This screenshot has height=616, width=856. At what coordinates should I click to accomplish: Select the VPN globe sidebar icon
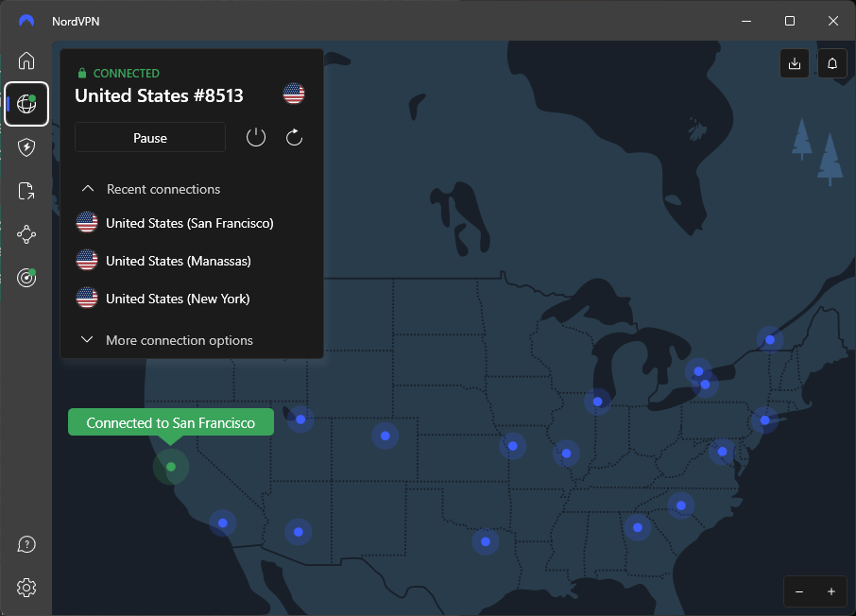26,104
